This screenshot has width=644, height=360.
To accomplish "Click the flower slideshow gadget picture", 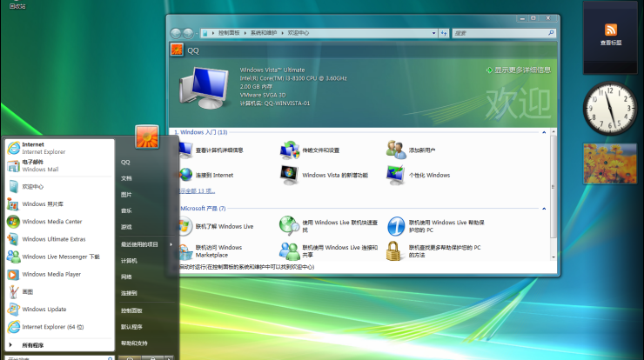I will [610, 163].
